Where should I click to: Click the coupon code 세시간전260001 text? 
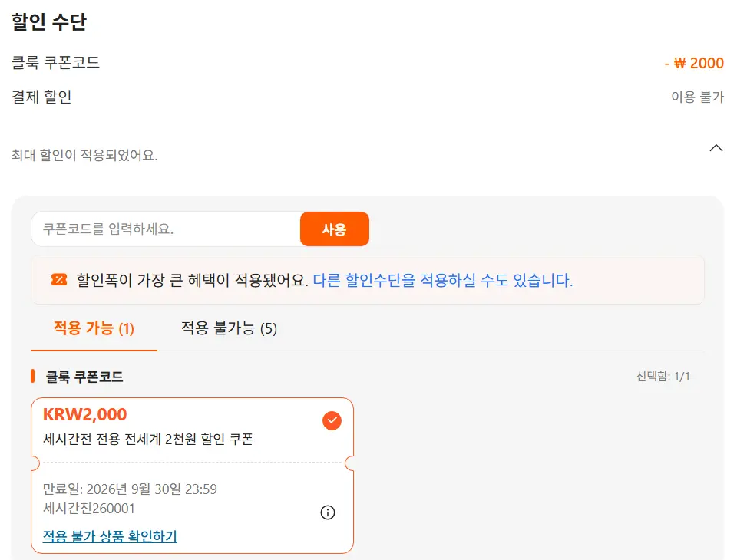pos(89,509)
